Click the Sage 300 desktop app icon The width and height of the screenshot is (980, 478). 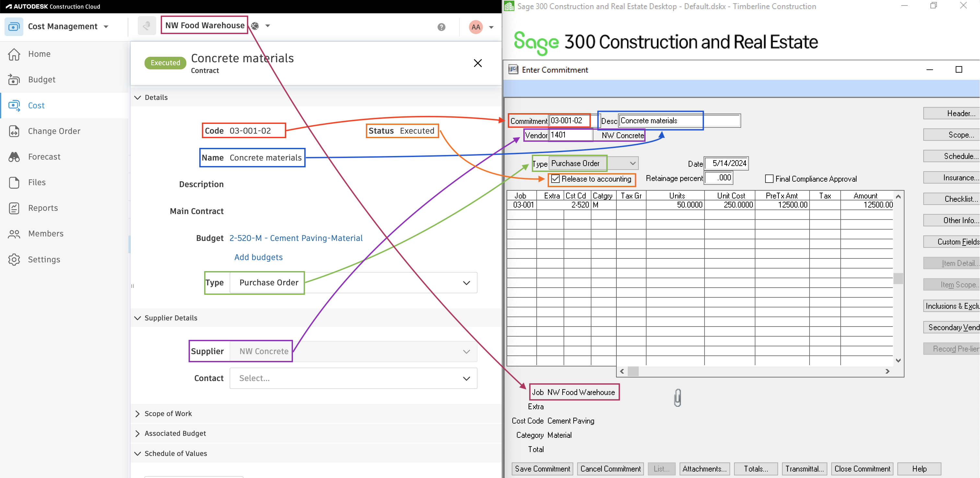pos(509,6)
